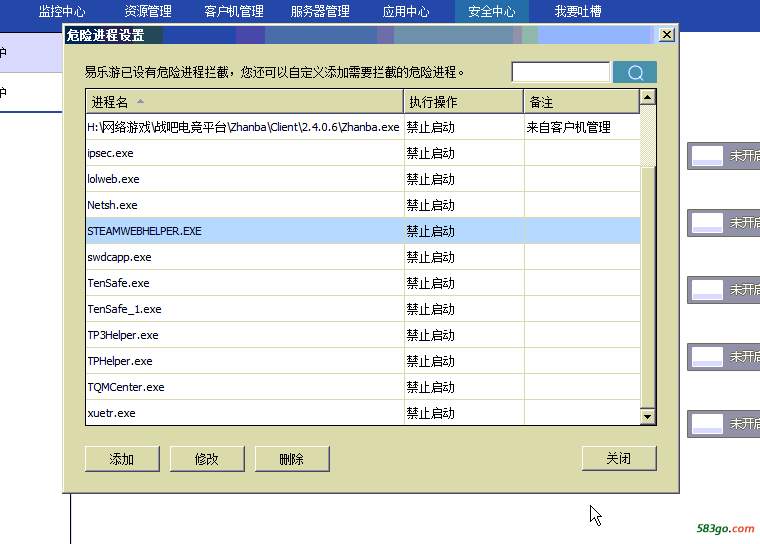The height and width of the screenshot is (544, 760).
Task: Open 我要吐槽 feedback menu item
Action: click(x=578, y=12)
